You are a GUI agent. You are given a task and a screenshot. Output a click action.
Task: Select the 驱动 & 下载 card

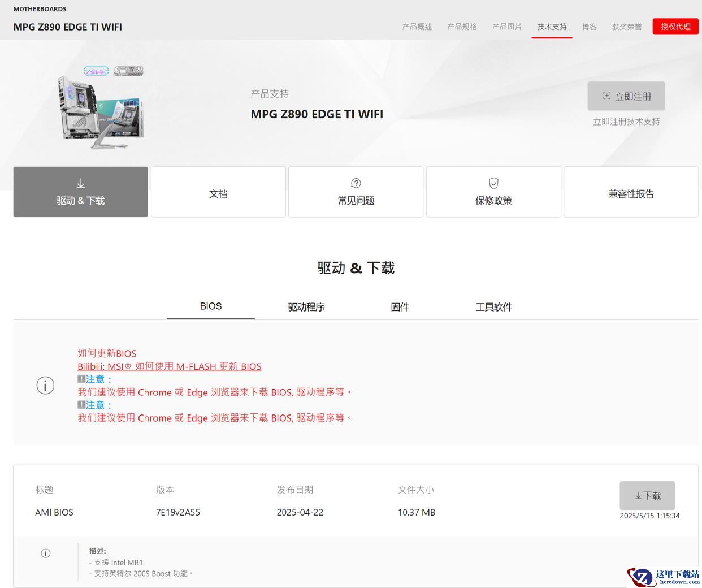point(81,192)
